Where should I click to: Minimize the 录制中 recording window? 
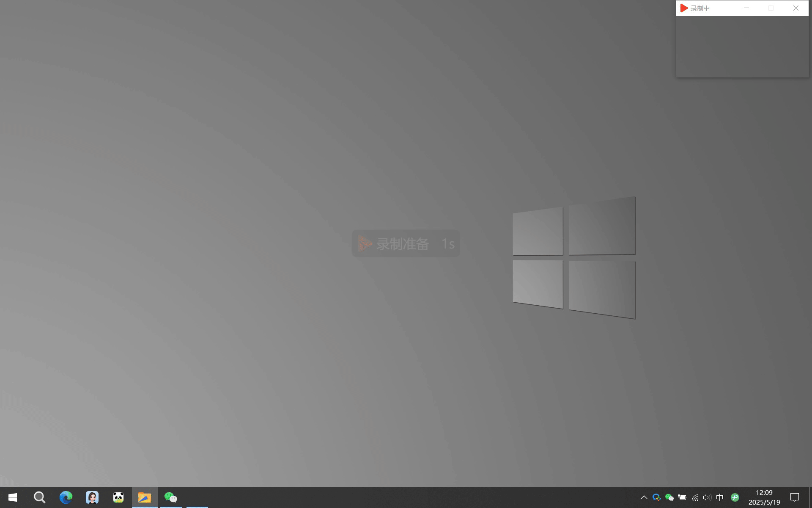[x=746, y=8]
